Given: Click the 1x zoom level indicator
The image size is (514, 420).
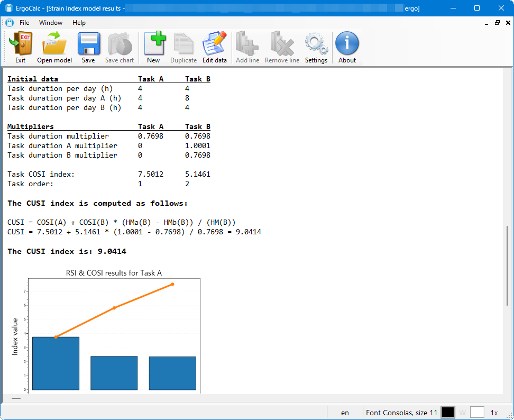Looking at the screenshot, I should [x=494, y=412].
